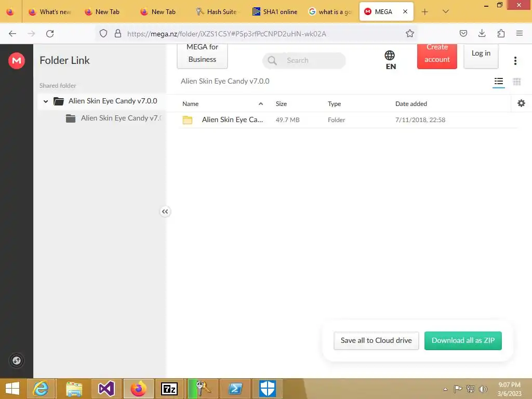Open Firefox application hamburger menu

520,33
